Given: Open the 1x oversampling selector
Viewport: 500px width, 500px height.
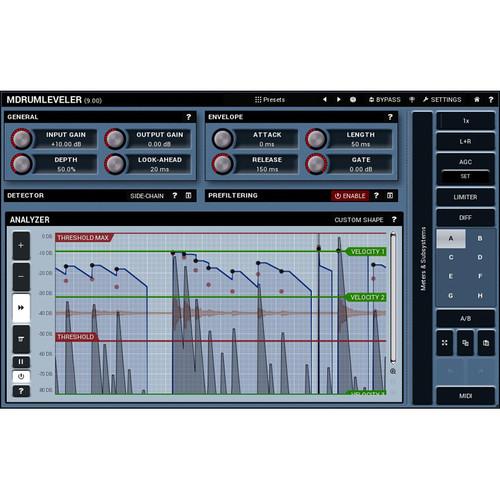Looking at the screenshot, I should tap(465, 121).
